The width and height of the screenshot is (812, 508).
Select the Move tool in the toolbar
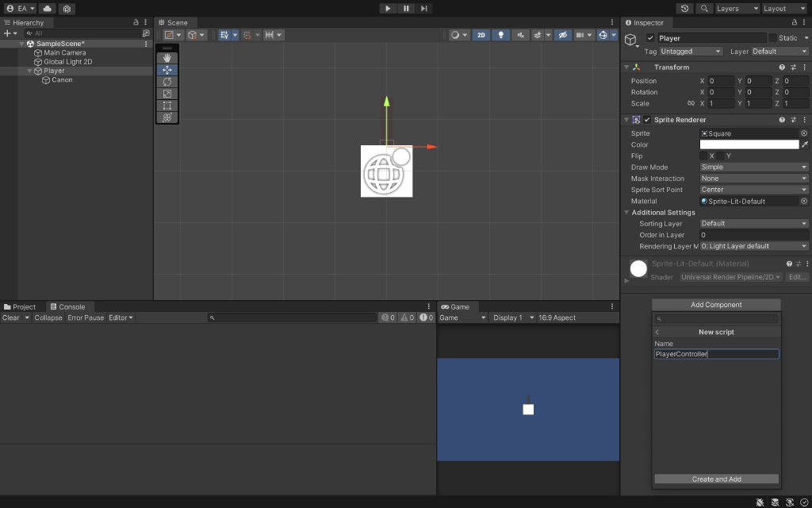167,70
